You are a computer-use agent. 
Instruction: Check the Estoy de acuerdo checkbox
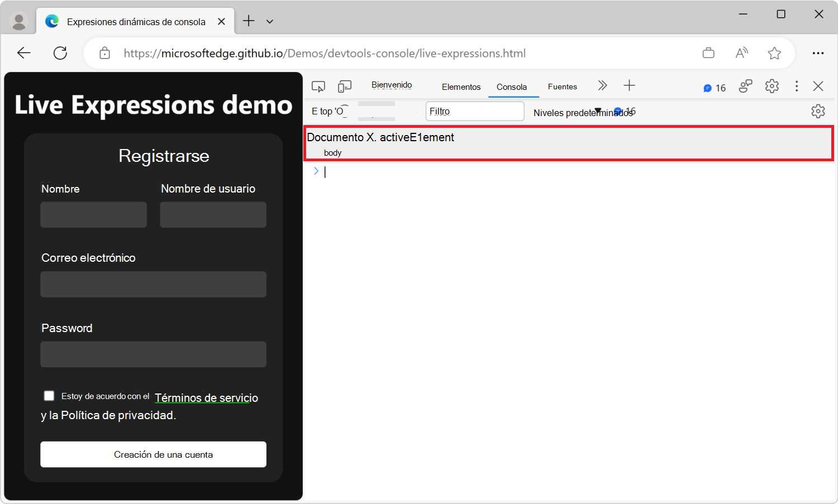click(49, 395)
